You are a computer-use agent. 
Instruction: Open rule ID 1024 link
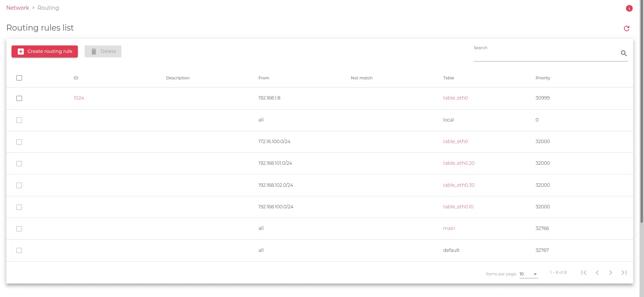(x=79, y=98)
